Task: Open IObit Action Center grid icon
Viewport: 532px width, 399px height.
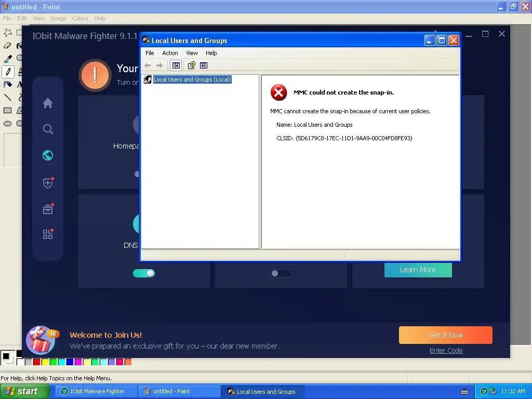Action: 48,234
